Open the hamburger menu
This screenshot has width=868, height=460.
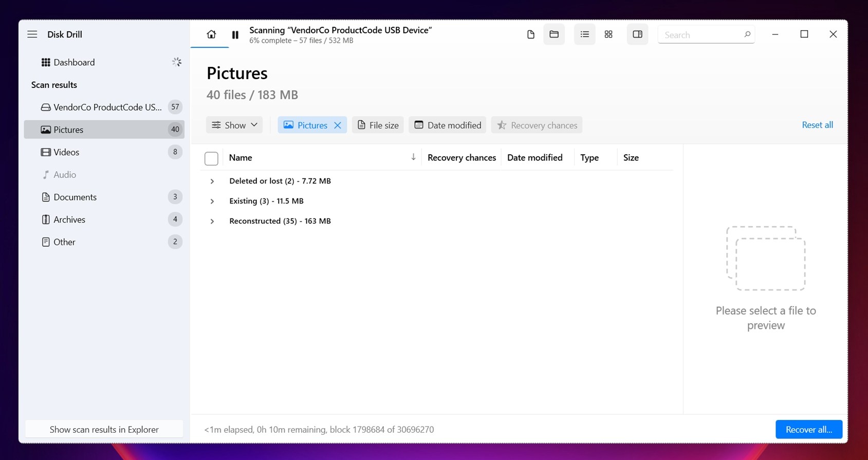pos(32,34)
